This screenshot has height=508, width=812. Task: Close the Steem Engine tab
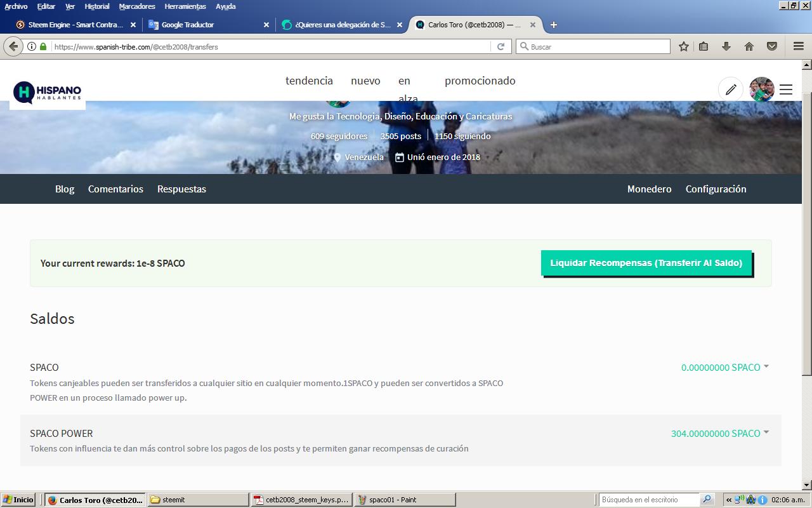133,25
